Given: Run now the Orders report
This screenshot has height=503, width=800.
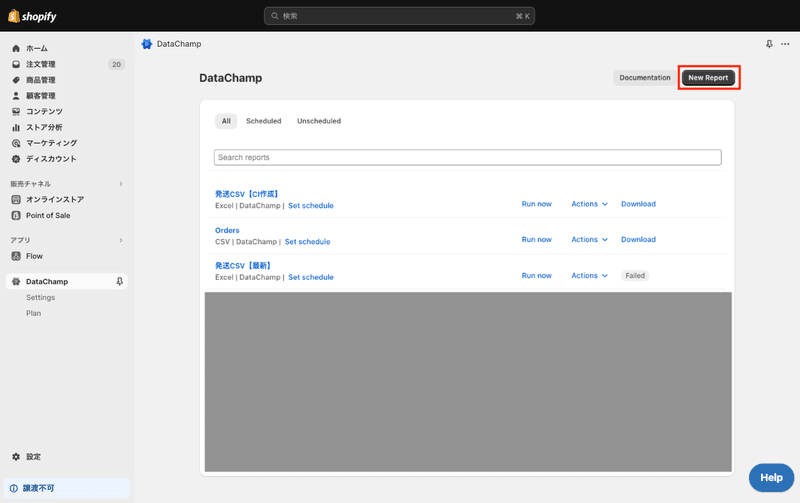Looking at the screenshot, I should (537, 239).
